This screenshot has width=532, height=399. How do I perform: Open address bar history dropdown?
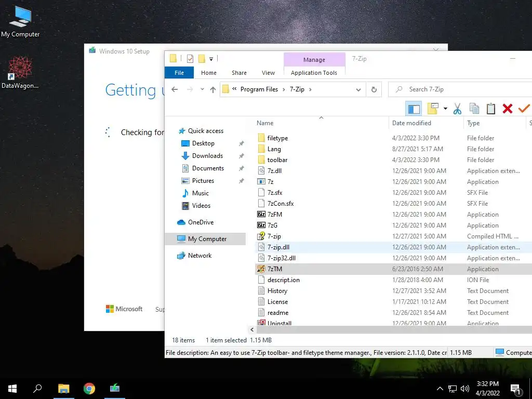coord(358,89)
